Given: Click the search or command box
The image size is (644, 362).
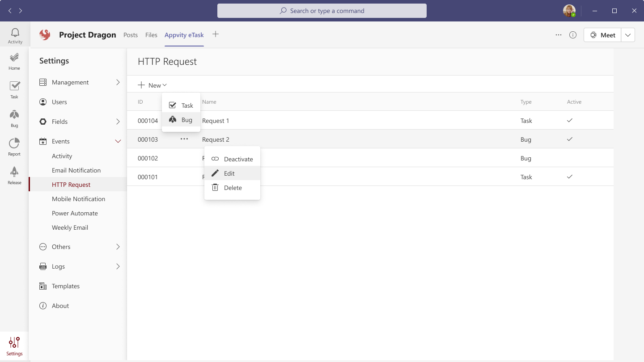Looking at the screenshot, I should point(322,11).
